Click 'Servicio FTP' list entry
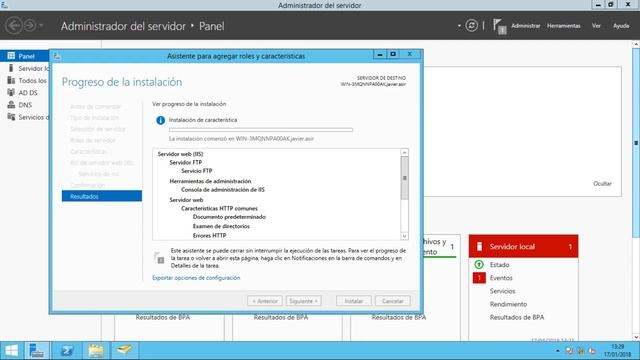The width and height of the screenshot is (640, 360). click(x=197, y=171)
